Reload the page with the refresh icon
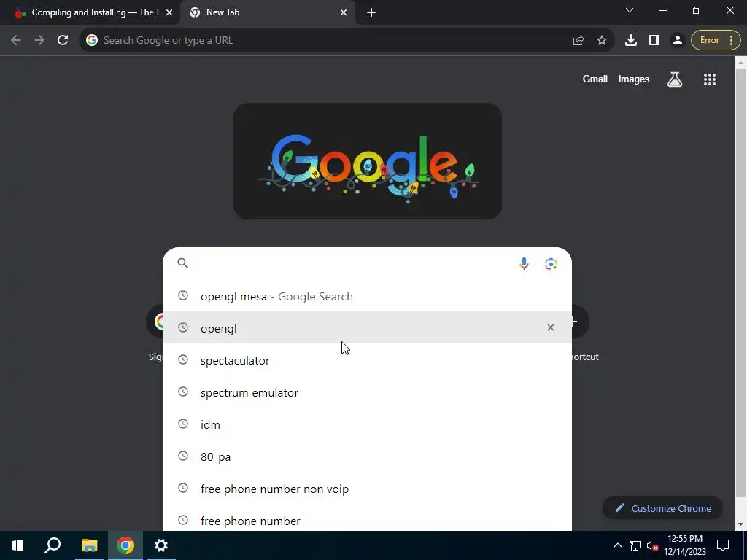Screen dimensions: 747x560 [x=63, y=41]
